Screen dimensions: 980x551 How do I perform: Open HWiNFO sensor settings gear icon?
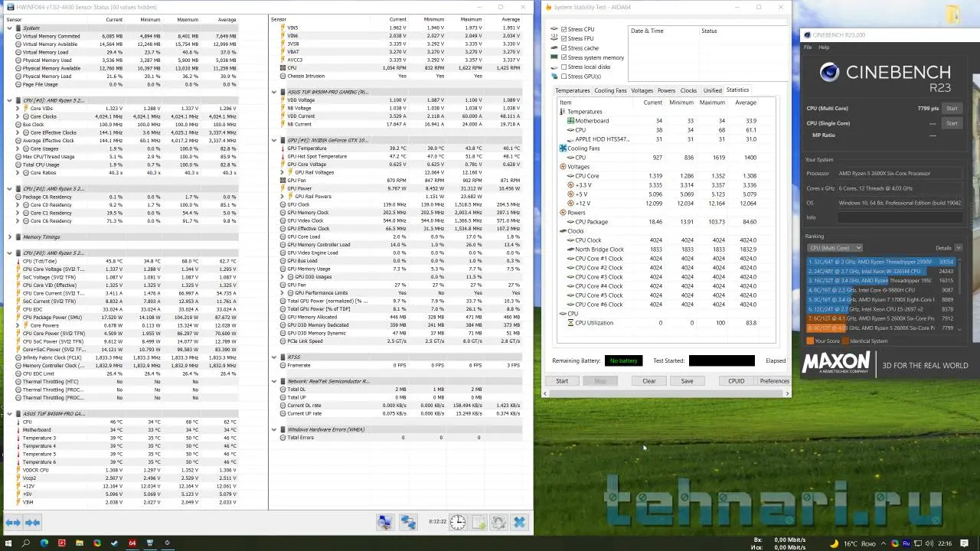pyautogui.click(x=498, y=523)
